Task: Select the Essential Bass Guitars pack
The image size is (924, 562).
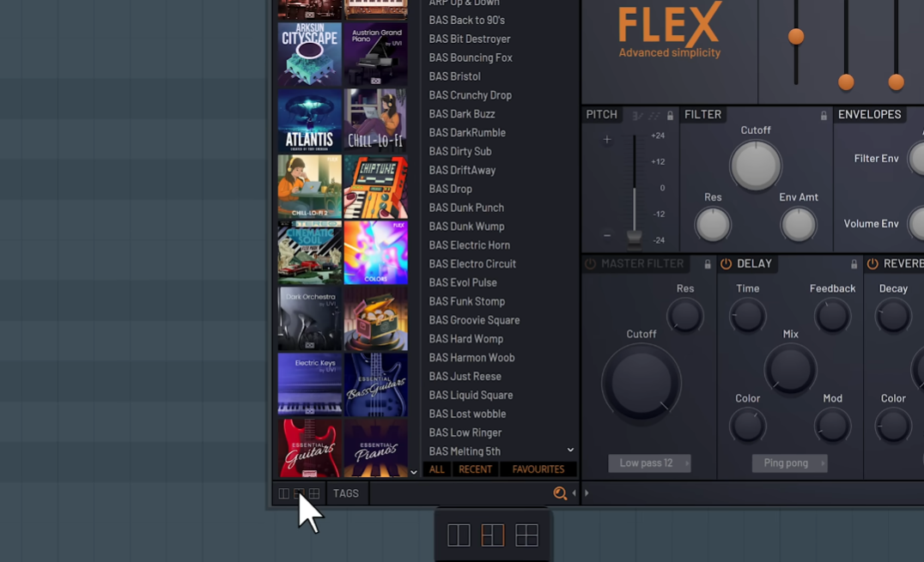Action: pos(375,384)
